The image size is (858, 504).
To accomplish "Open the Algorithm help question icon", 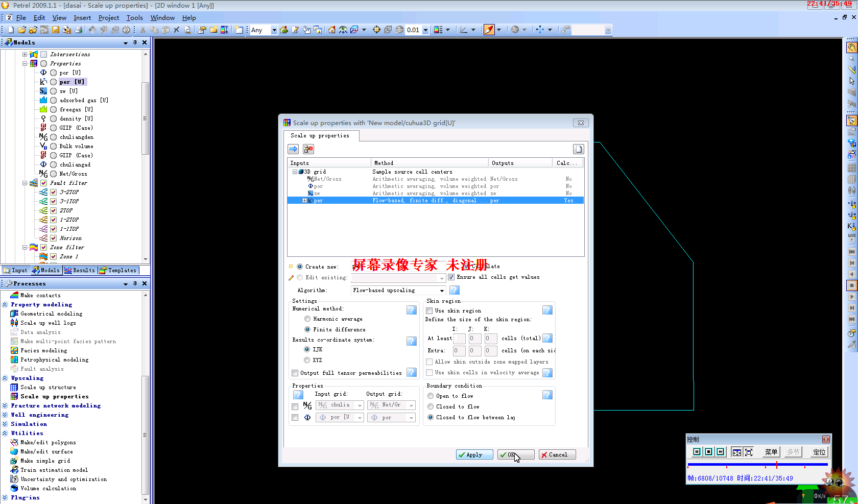I will click(x=455, y=290).
